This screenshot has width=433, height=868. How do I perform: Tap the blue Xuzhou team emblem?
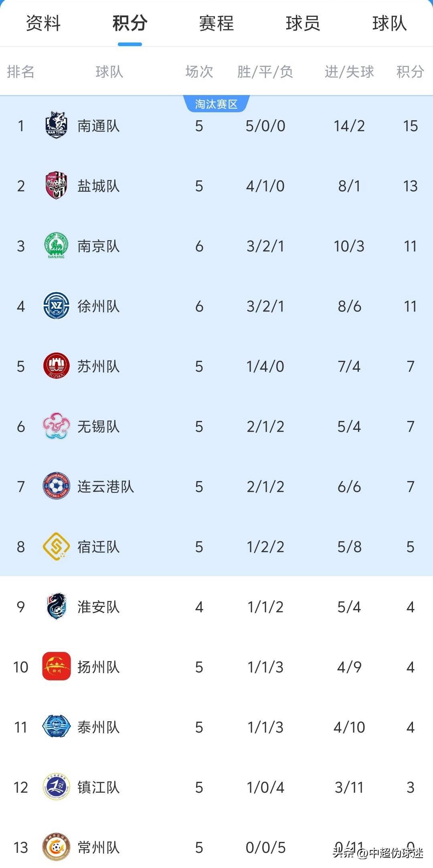(56, 306)
